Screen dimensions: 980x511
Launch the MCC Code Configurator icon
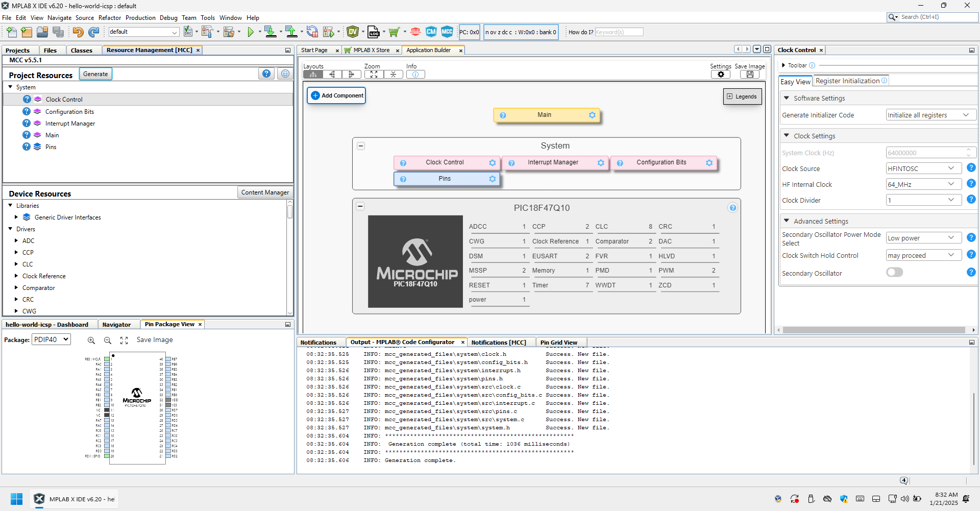click(x=447, y=32)
